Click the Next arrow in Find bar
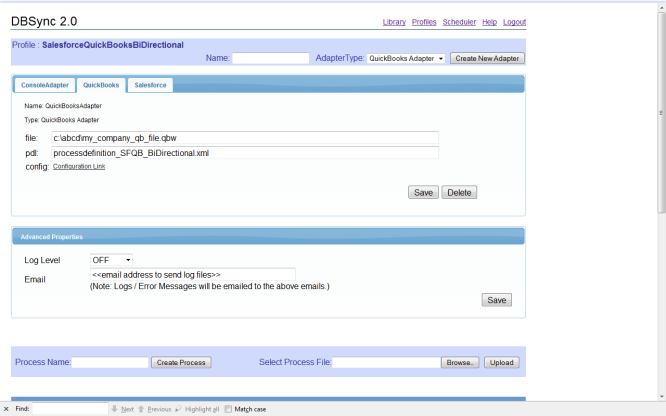The height and width of the screenshot is (416, 666). pyautogui.click(x=122, y=409)
